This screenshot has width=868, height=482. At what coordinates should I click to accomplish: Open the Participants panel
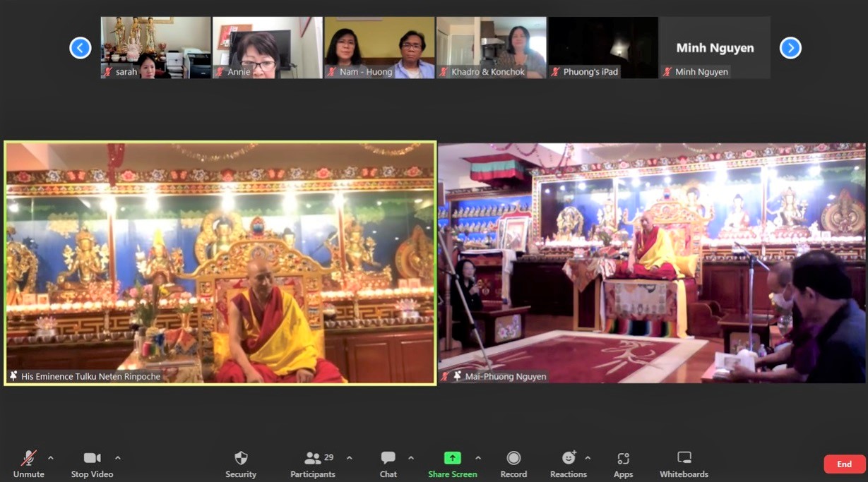313,464
